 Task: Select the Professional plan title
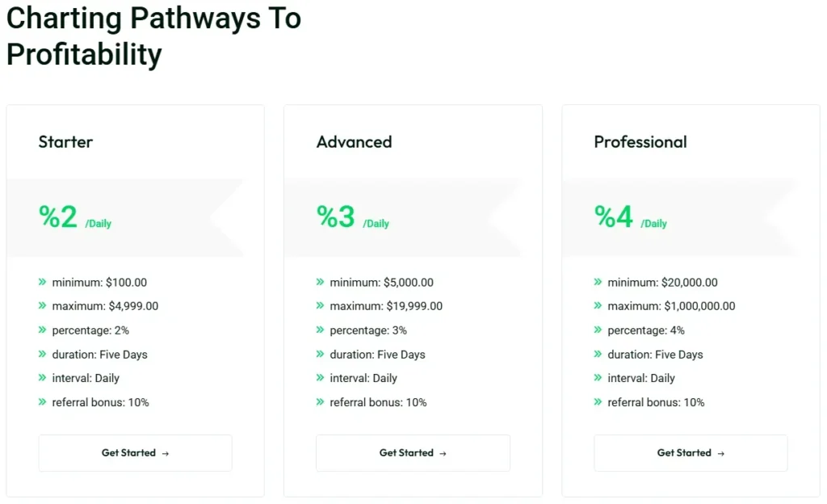pos(640,142)
